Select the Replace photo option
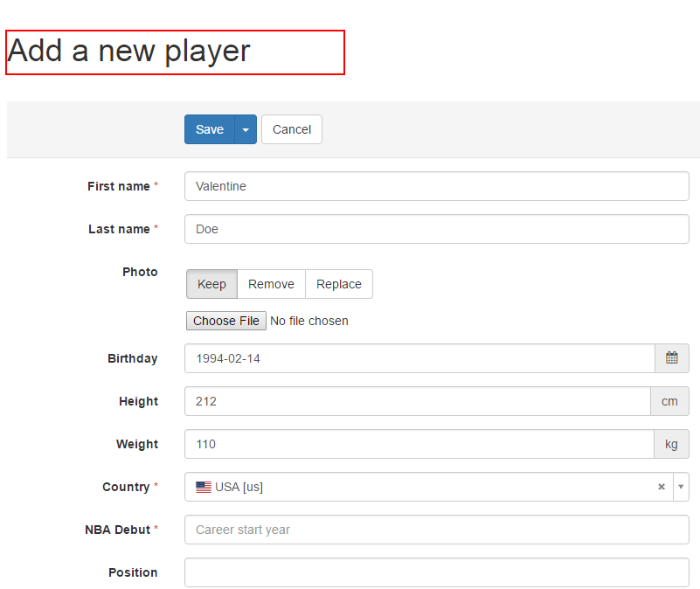 coord(338,284)
